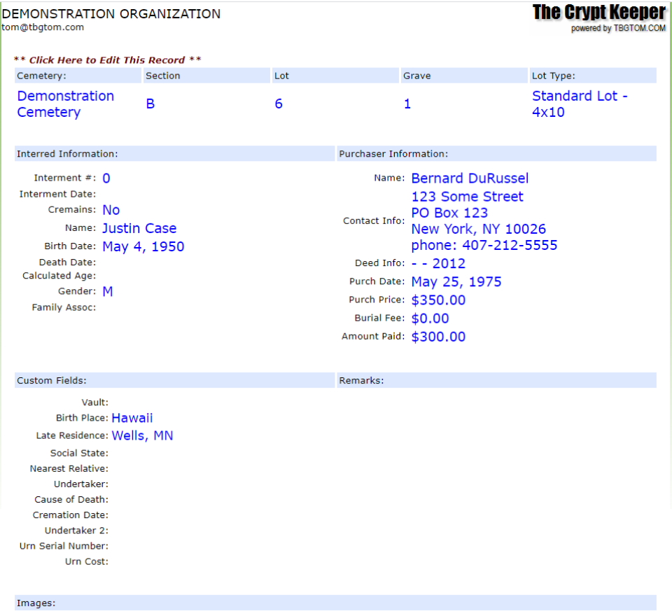The height and width of the screenshot is (616, 672).
Task: Click the Urn Cost label
Action: pos(87,561)
